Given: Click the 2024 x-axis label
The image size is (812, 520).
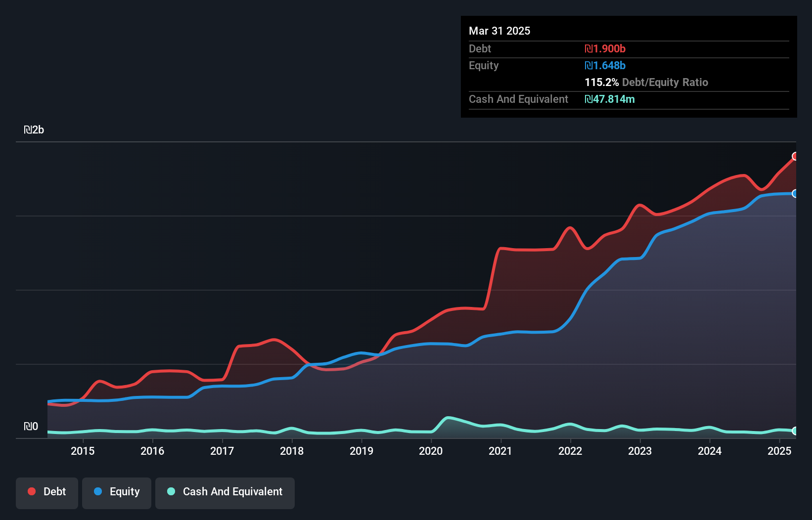Looking at the screenshot, I should click(x=710, y=451).
